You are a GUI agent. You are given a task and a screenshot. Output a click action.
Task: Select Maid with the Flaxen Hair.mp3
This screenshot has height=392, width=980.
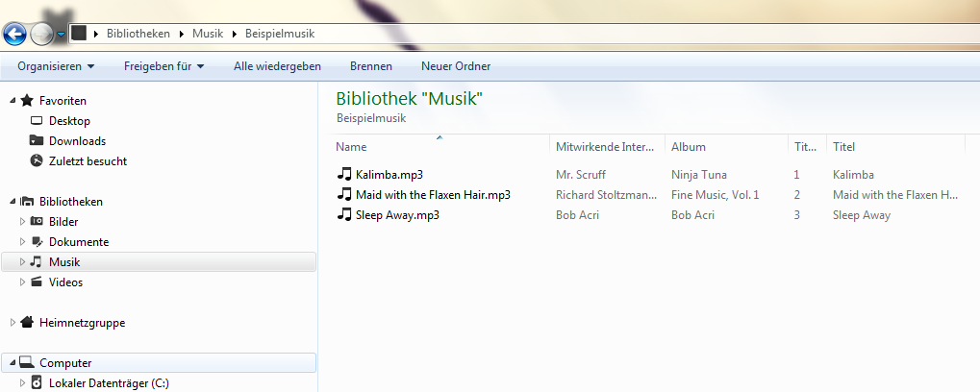coord(433,195)
